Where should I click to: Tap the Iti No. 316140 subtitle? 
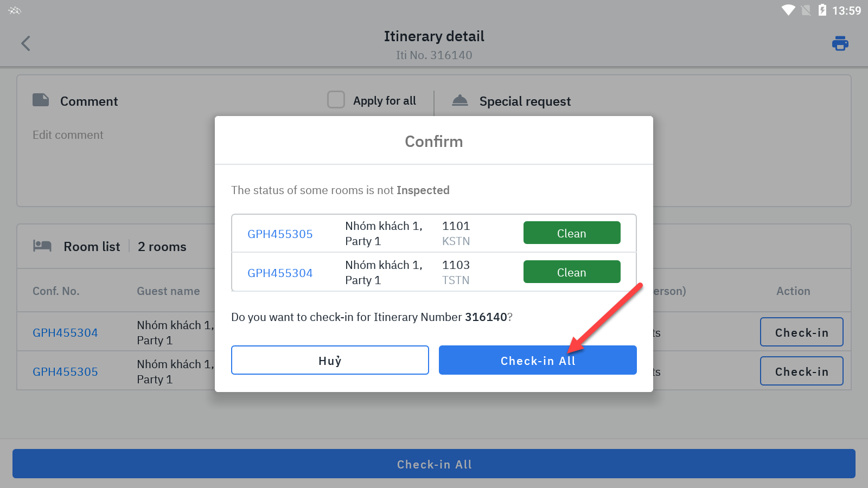point(434,55)
